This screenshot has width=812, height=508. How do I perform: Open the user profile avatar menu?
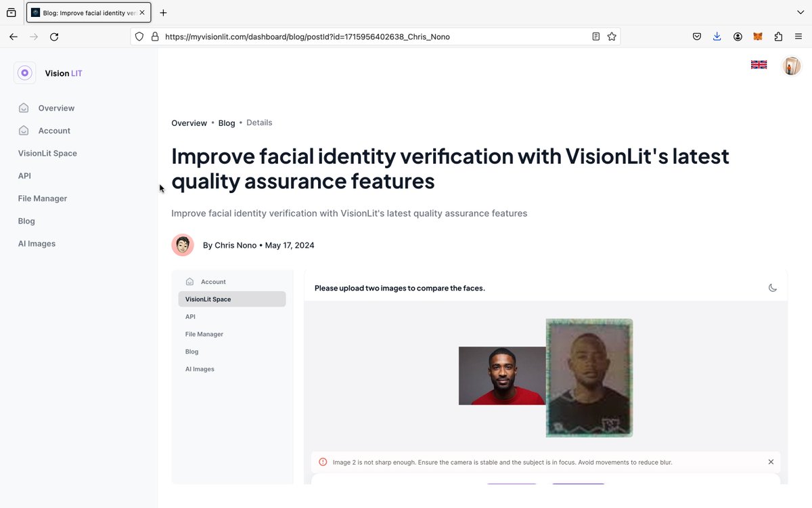tap(791, 66)
